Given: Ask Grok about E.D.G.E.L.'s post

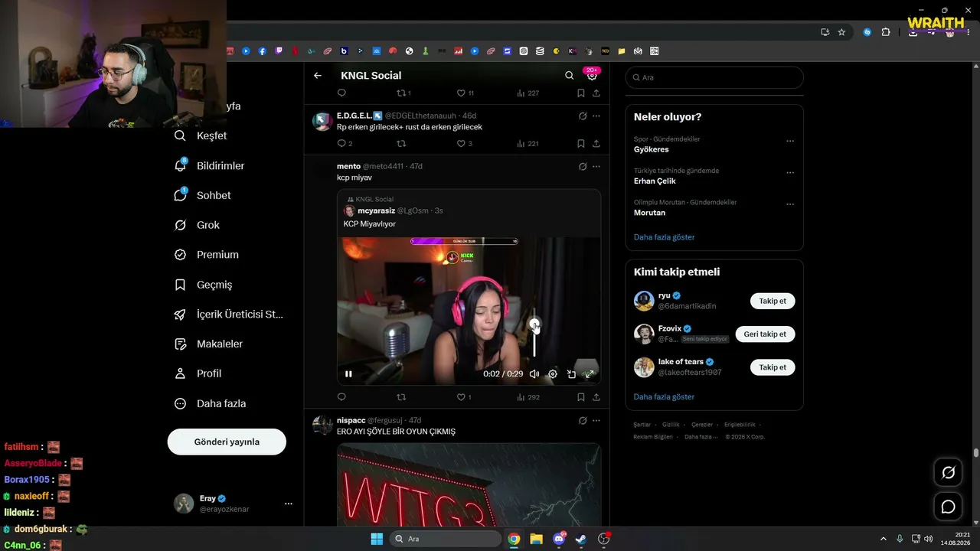Looking at the screenshot, I should pos(583,116).
